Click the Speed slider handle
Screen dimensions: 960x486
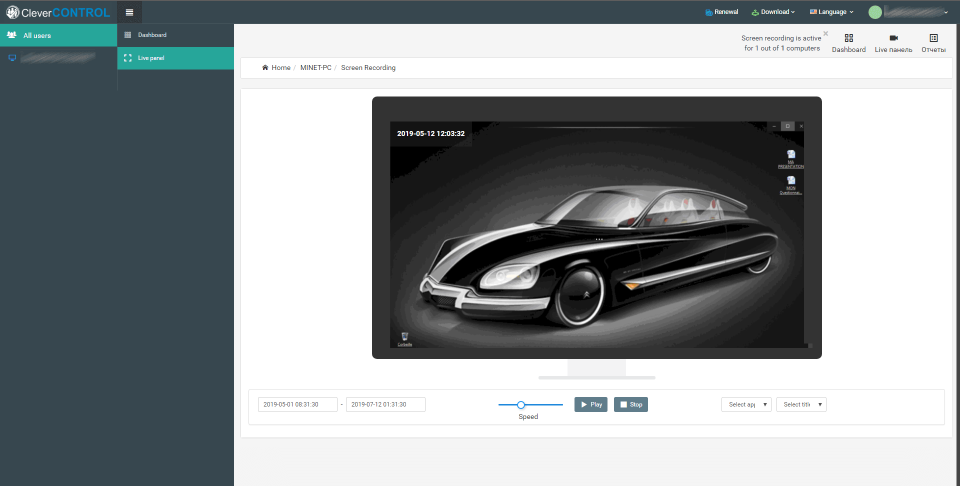[x=521, y=404]
